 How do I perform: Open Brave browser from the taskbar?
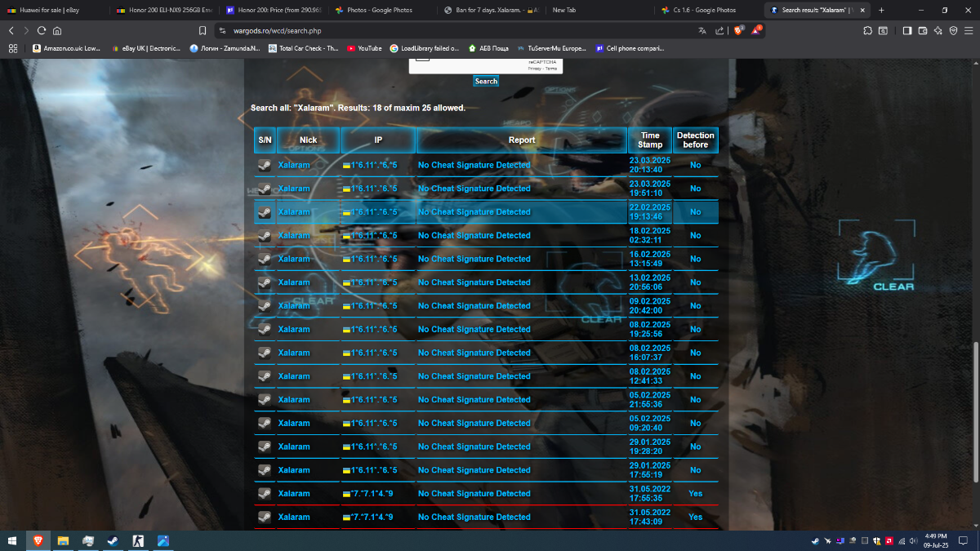click(x=38, y=540)
